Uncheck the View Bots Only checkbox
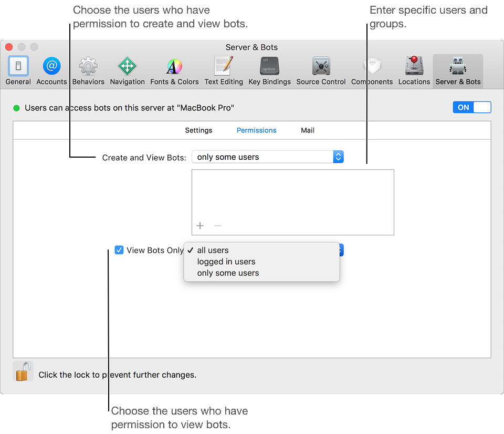 [119, 250]
